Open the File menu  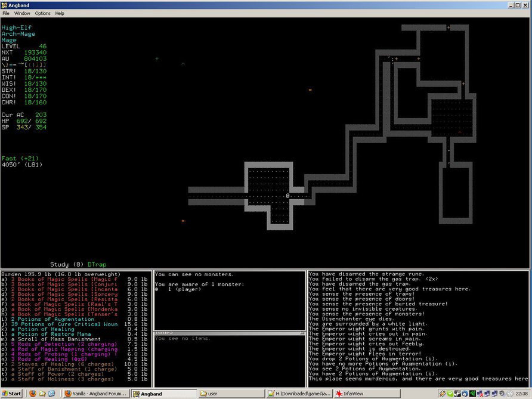pos(5,13)
